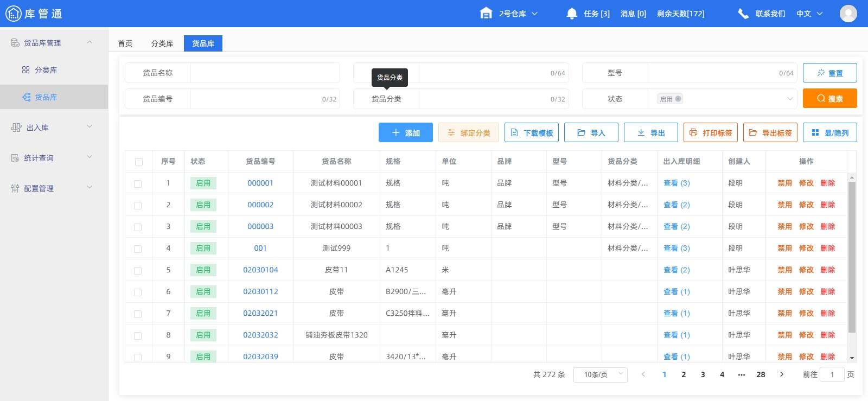
Task: Click the phone icon beside 联系我们
Action: pos(743,14)
